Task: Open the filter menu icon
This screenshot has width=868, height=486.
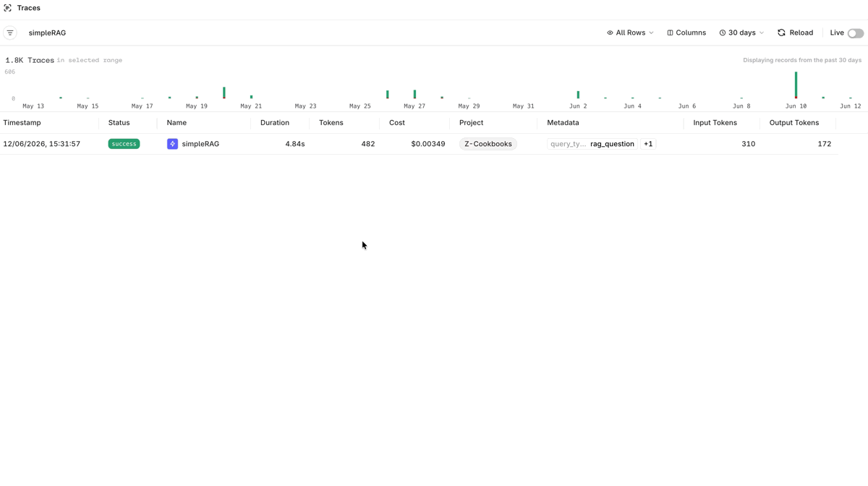Action: [x=10, y=33]
